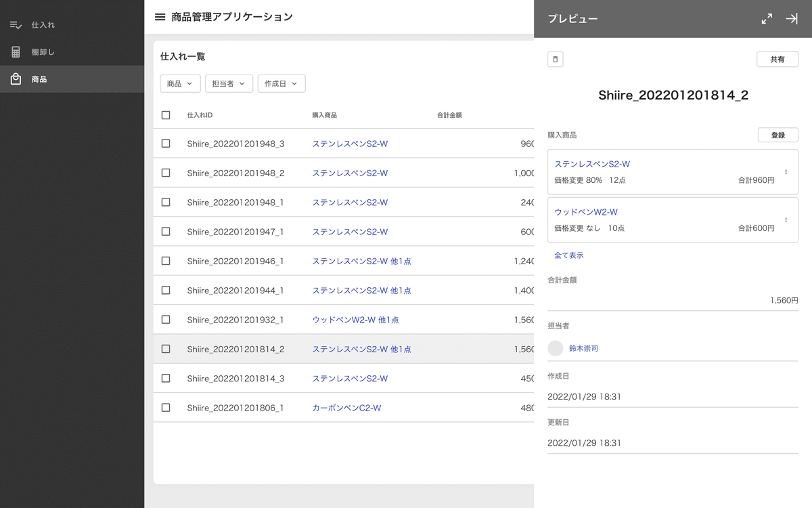This screenshot has height=508, width=812.
Task: Click the 購入商品 column header
Action: (324, 115)
